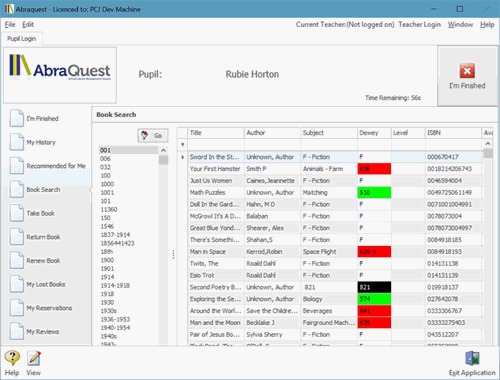Image resolution: width=500 pixels, height=380 pixels.
Task: Open My Lost Books sidebar icon
Action: point(16,284)
